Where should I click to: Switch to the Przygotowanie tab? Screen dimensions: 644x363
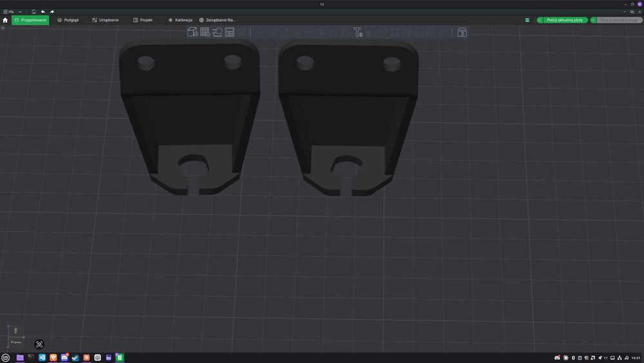click(x=30, y=20)
